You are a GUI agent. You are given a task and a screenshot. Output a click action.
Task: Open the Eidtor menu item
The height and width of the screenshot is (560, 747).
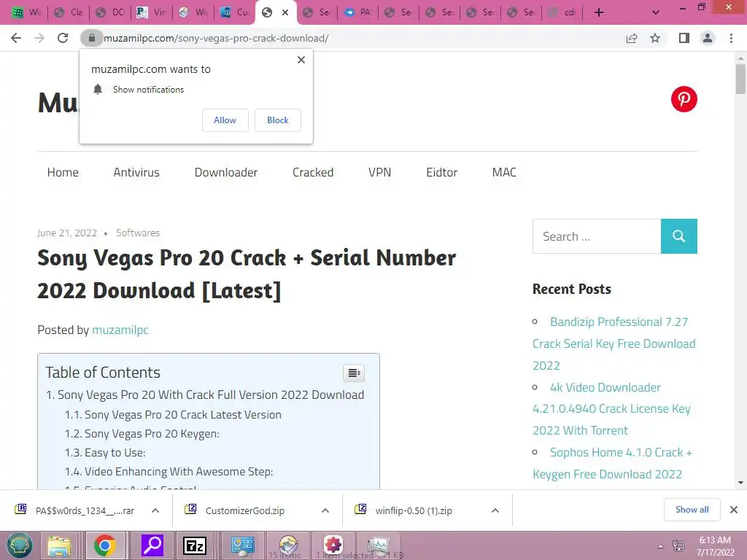tap(441, 172)
